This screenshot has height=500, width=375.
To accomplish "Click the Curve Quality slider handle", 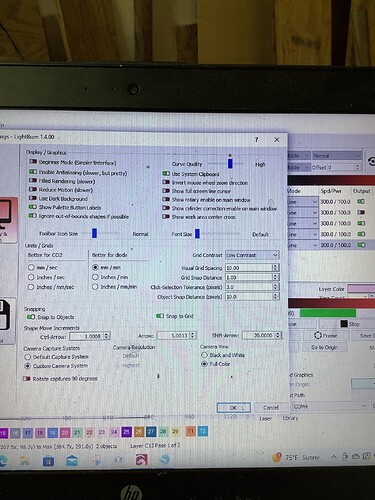I will pos(230,163).
